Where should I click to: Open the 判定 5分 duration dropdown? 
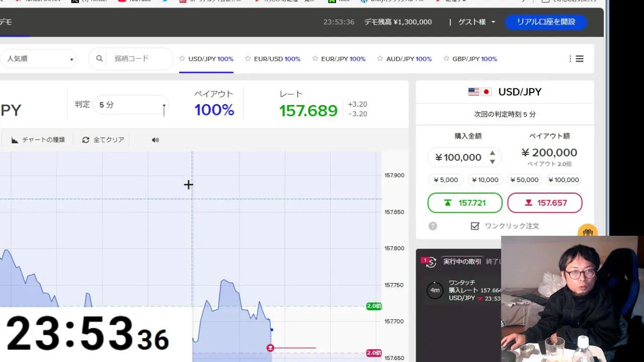pos(131,105)
